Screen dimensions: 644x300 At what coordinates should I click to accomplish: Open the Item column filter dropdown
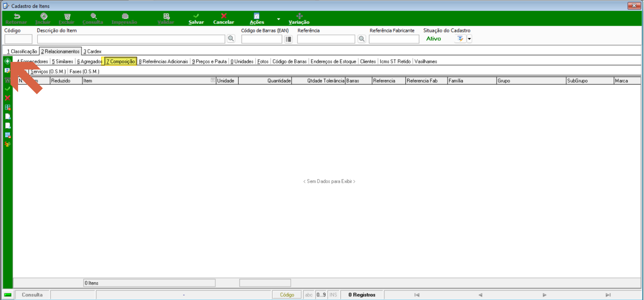(x=213, y=80)
